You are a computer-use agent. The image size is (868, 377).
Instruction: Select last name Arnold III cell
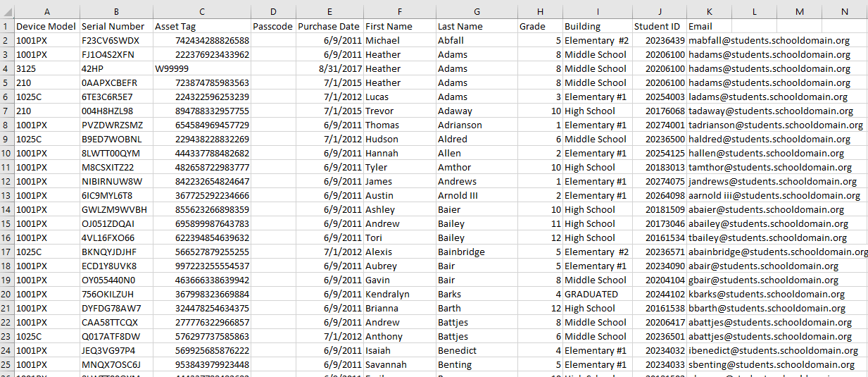coord(477,195)
